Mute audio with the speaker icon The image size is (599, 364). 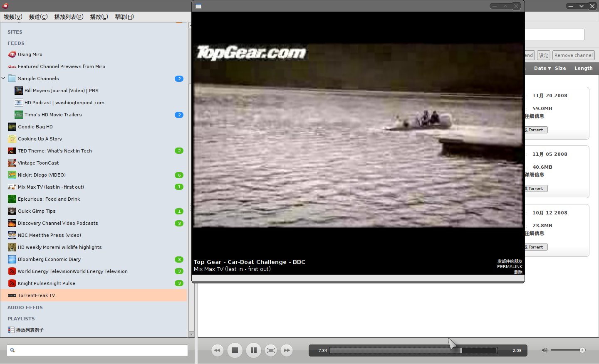tap(545, 350)
